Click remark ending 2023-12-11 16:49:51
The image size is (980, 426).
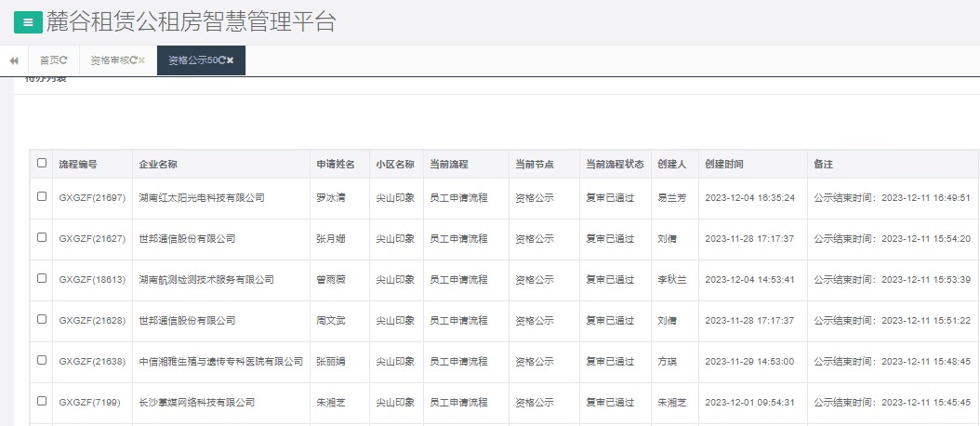pyautogui.click(x=893, y=198)
